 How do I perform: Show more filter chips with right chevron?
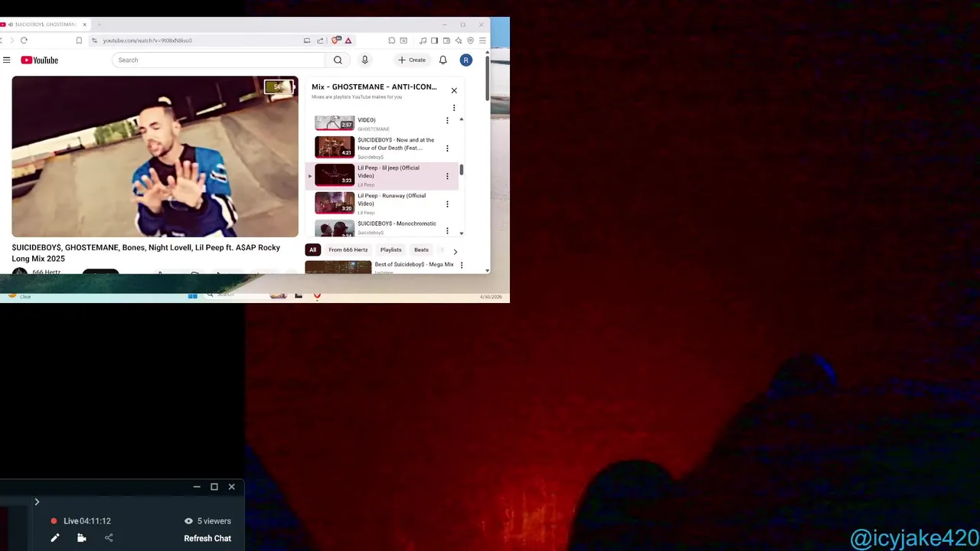(455, 251)
